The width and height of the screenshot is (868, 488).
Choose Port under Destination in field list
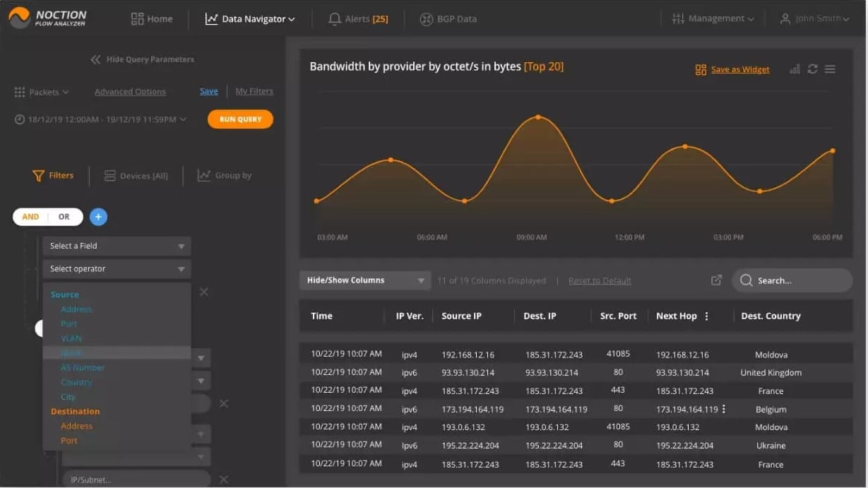click(69, 441)
